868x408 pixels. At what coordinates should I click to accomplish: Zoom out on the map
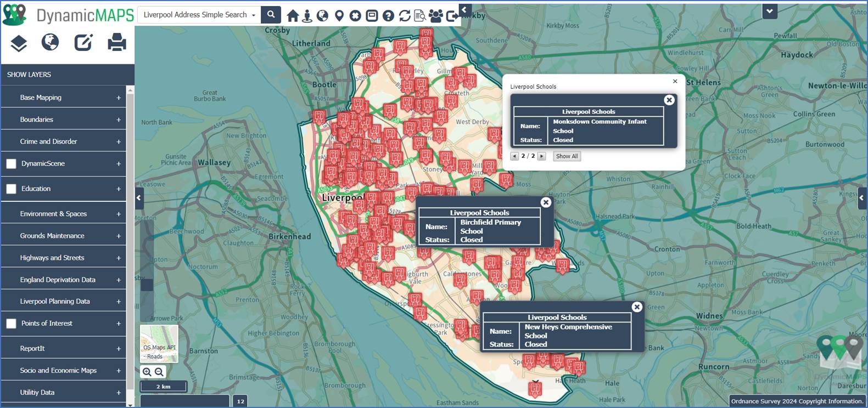tap(159, 372)
